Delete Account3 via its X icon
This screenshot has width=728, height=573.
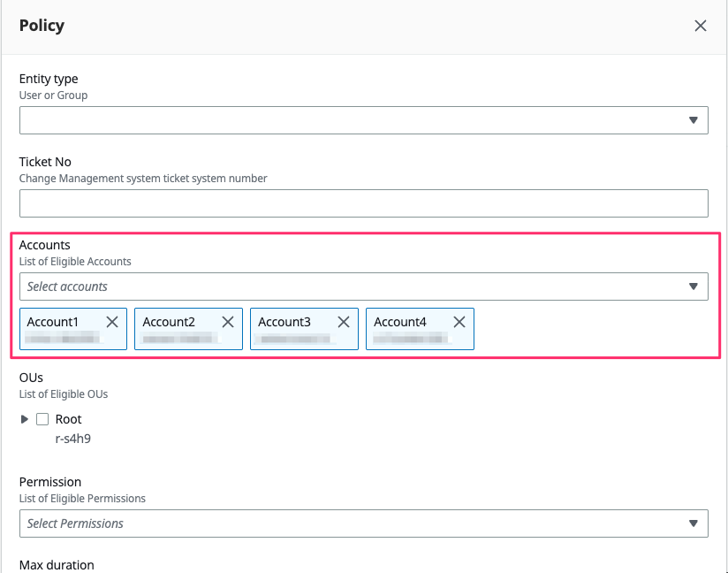(344, 322)
